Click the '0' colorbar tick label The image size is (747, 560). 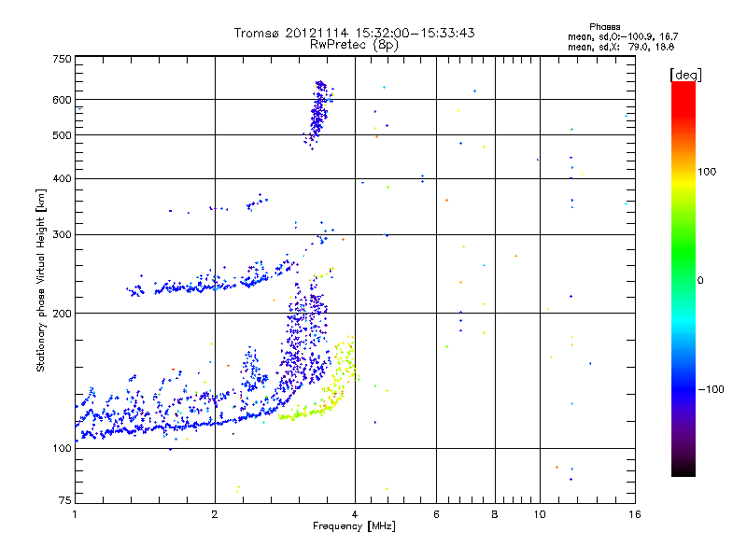(700, 281)
